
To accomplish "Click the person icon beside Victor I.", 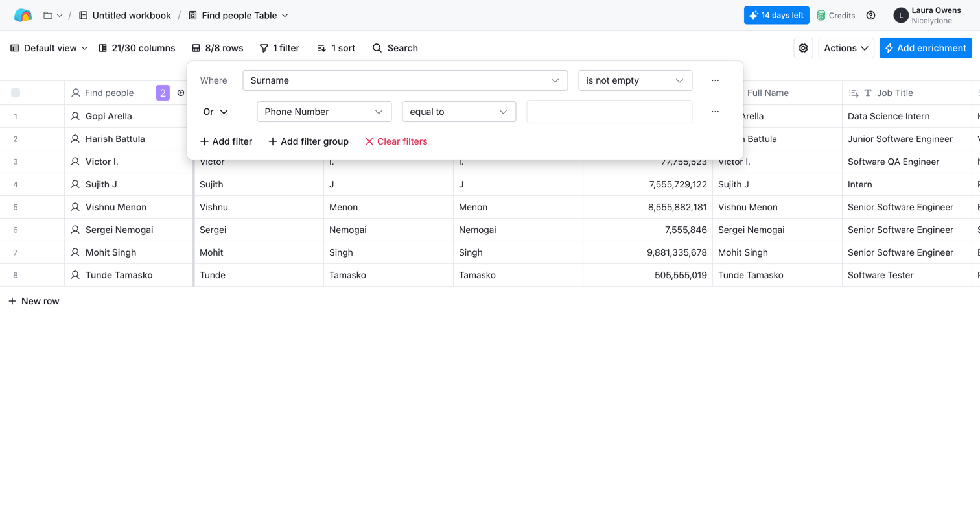I will click(75, 162).
